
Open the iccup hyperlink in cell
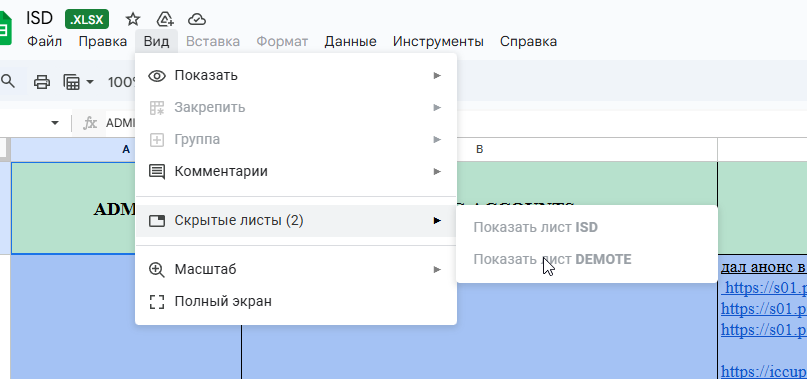click(x=764, y=371)
